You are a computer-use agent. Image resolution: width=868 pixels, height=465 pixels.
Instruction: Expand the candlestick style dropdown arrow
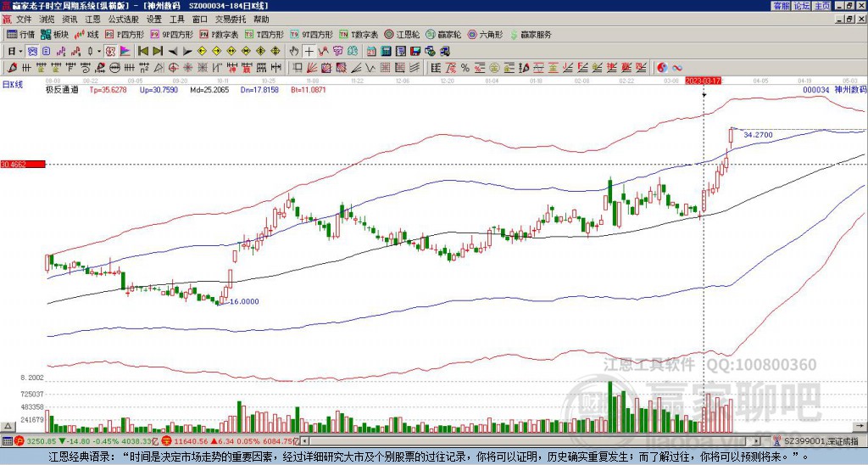tap(99, 52)
